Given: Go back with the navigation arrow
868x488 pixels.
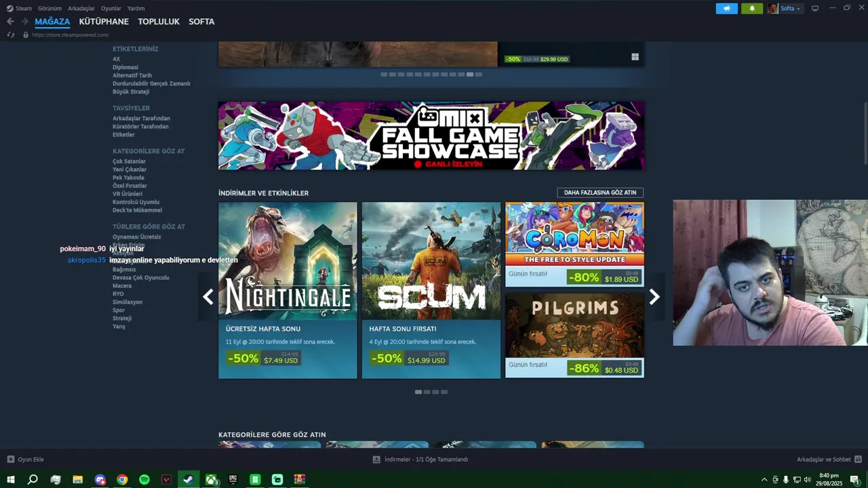Looking at the screenshot, I should [10, 22].
